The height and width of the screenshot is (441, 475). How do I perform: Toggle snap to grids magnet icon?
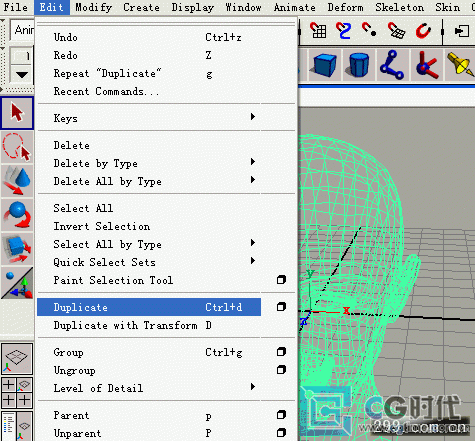[x=318, y=31]
